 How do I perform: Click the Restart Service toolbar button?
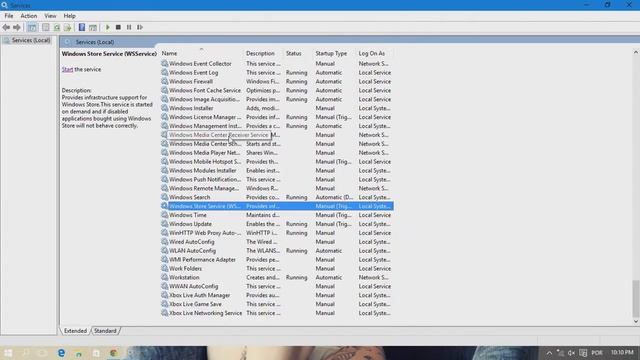tap(140, 27)
